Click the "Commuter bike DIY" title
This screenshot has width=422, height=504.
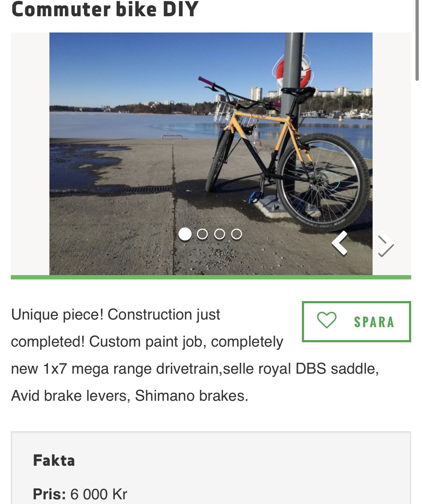click(105, 9)
